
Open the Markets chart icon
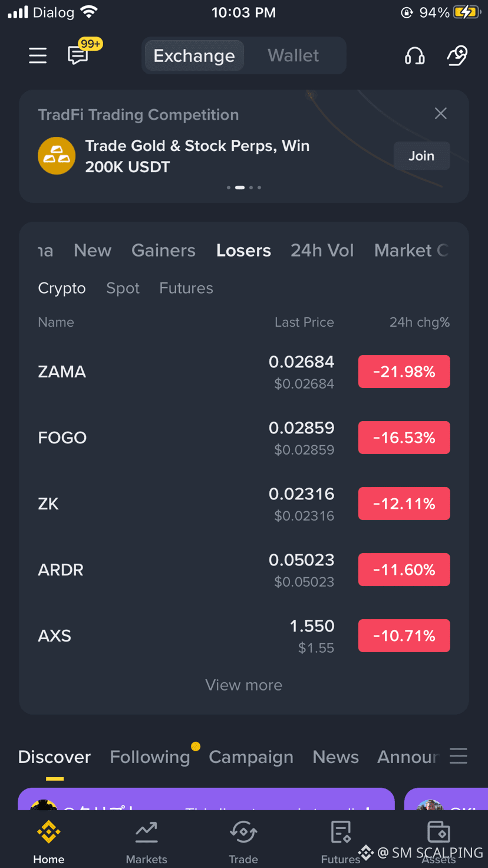point(146,833)
